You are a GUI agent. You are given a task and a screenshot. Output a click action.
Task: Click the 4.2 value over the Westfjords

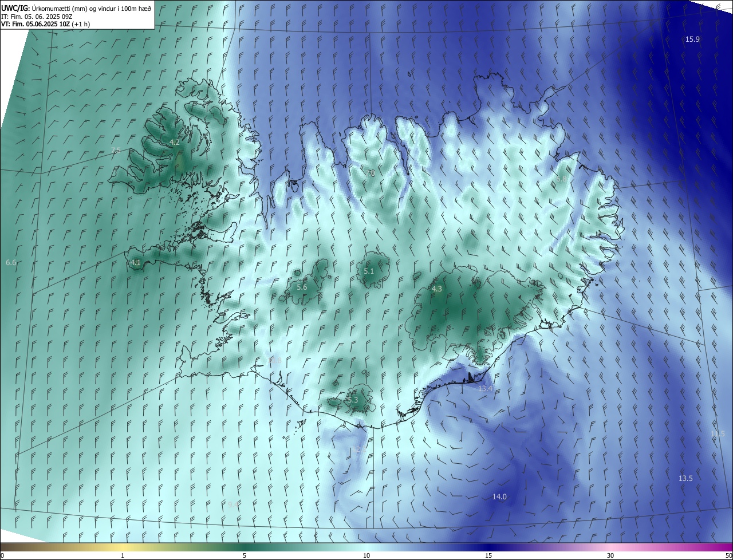[175, 142]
